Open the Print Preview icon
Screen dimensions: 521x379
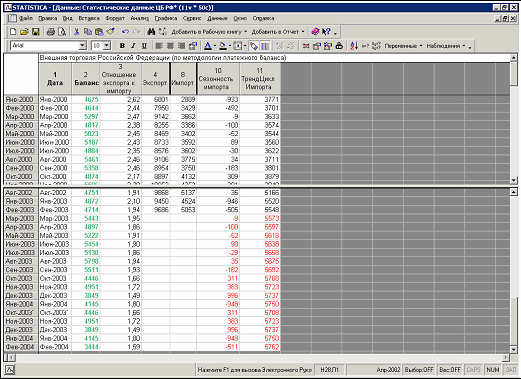(x=62, y=32)
